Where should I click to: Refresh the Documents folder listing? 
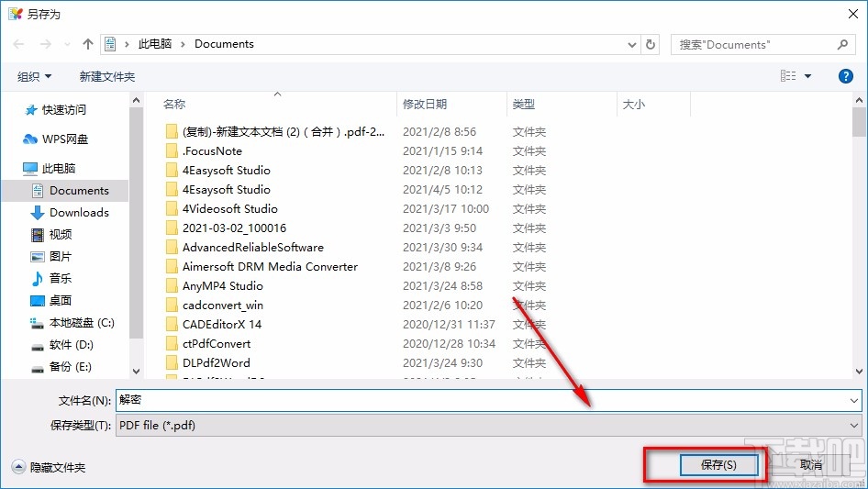[x=651, y=44]
